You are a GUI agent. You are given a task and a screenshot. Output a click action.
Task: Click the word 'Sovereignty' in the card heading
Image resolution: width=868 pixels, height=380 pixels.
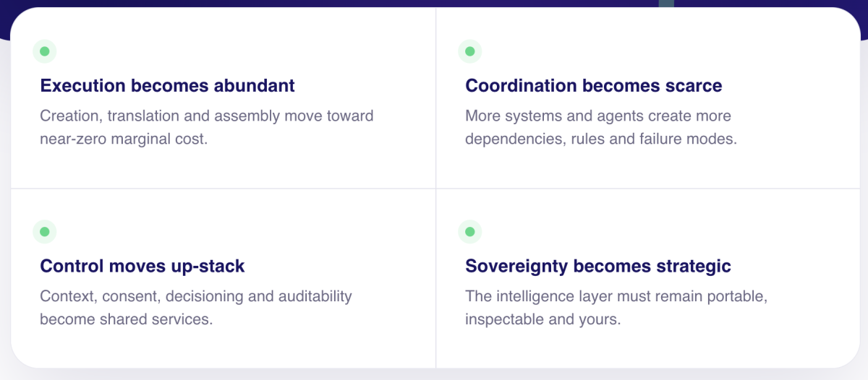click(x=517, y=266)
